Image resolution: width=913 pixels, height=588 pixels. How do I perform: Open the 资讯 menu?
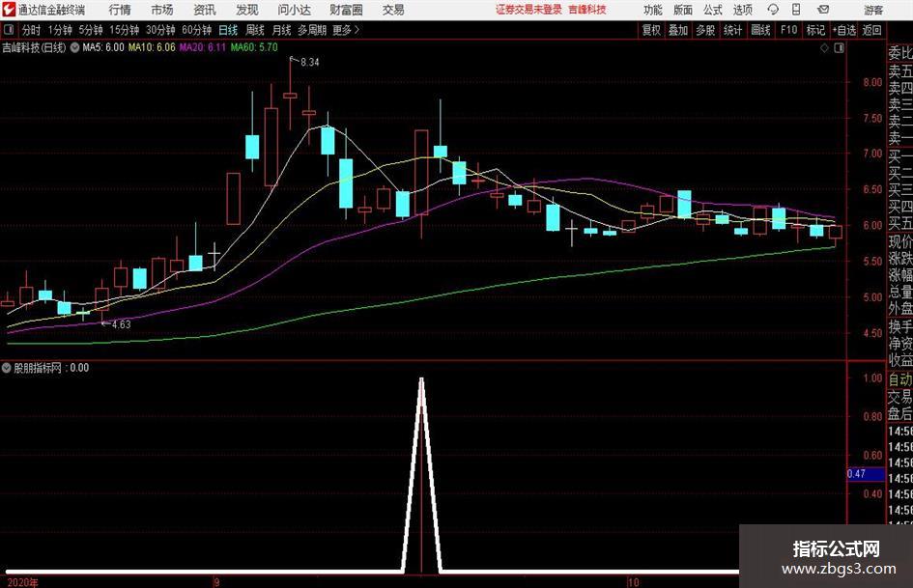[205, 10]
